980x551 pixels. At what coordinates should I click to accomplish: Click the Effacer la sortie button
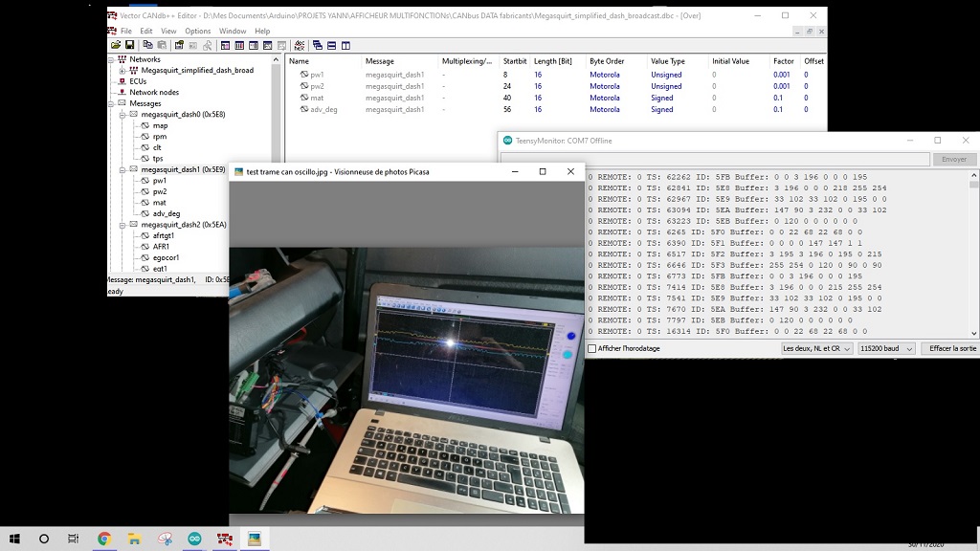952,349
